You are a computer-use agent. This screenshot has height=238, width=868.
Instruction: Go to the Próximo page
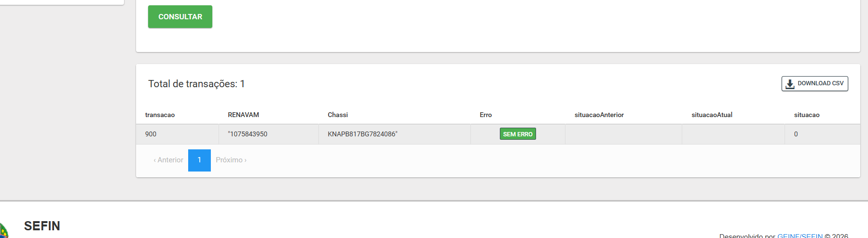click(231, 160)
